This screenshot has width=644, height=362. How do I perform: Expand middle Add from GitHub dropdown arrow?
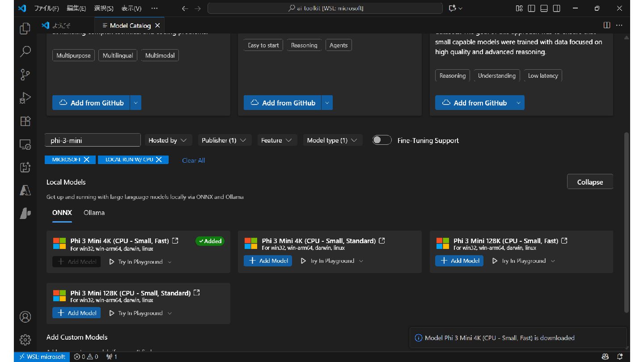pos(327,103)
